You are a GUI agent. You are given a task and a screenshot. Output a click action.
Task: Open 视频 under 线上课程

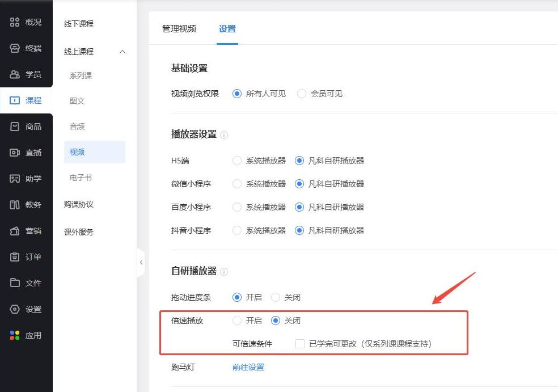[95, 152]
